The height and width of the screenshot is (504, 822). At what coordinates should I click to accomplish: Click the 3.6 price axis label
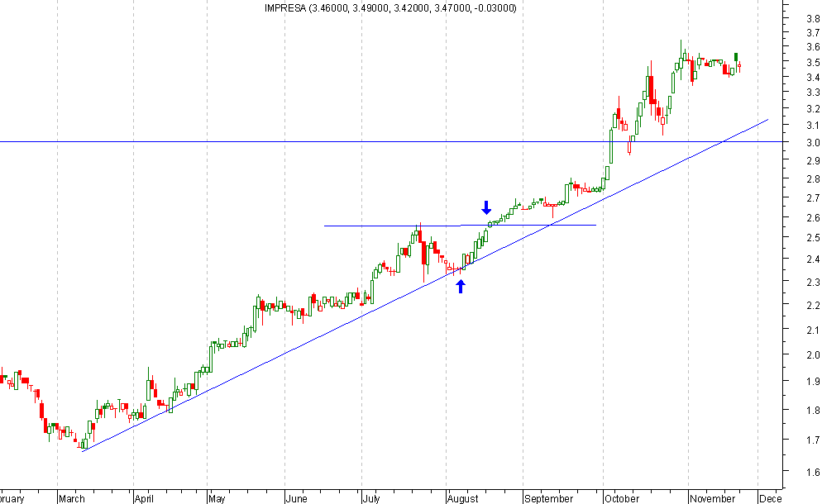pyautogui.click(x=813, y=47)
